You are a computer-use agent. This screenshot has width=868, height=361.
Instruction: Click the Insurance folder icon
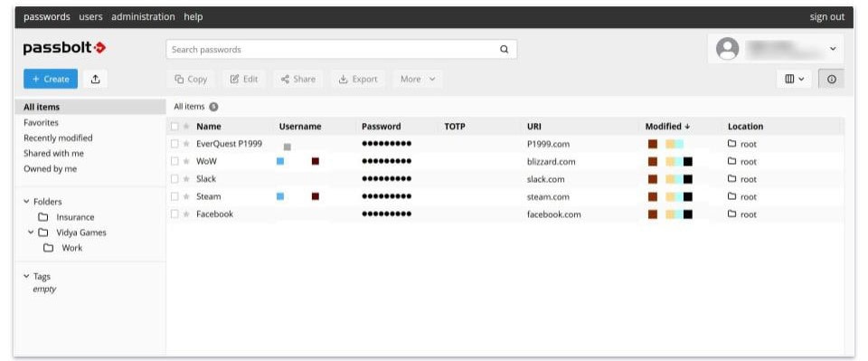coord(42,217)
